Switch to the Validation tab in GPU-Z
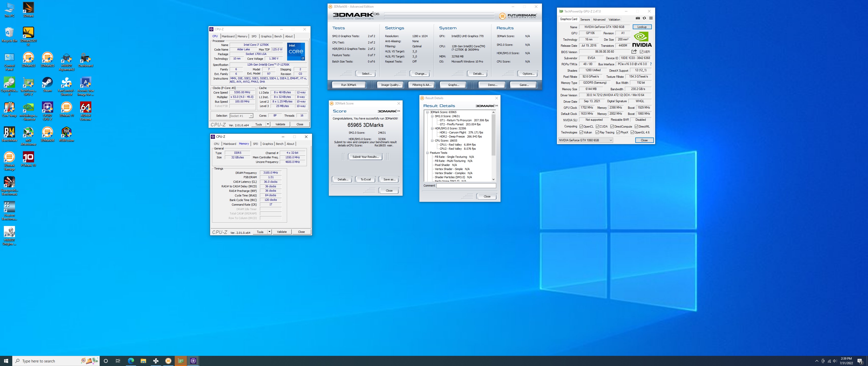Viewport: 868px width, 366px height. click(x=614, y=20)
